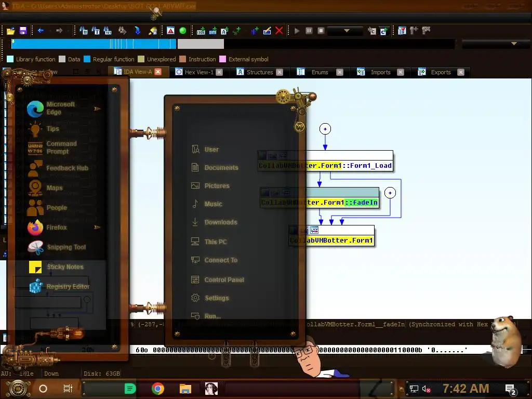
Task: Open Chrome from the taskbar
Action: (158, 389)
